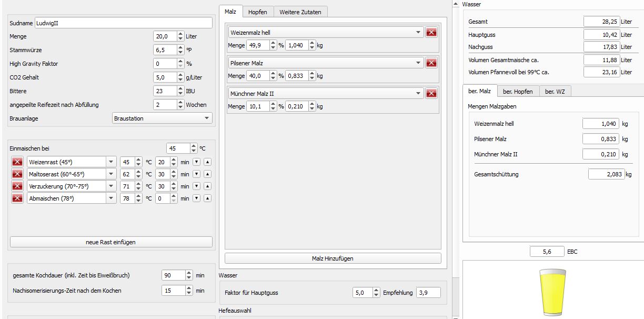Move Verzuckerung rest up one position
Screen dimensions: 644x319
pyautogui.click(x=207, y=186)
